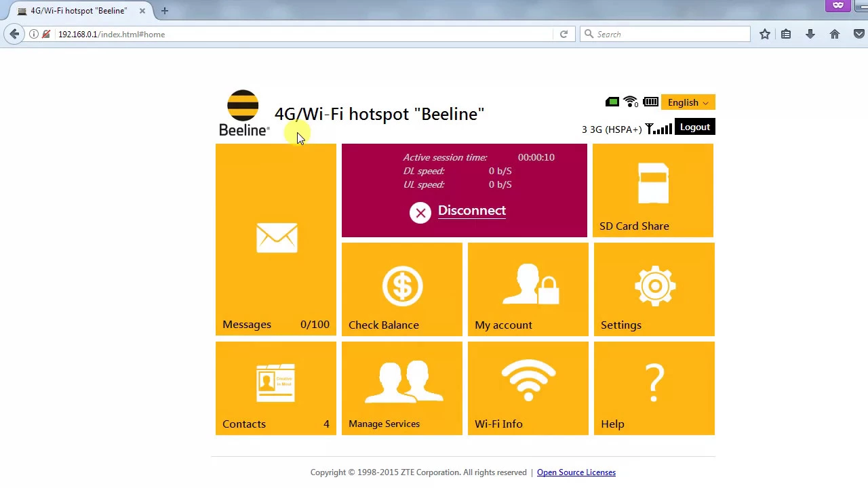Reload the page with refresh icon
The width and height of the screenshot is (868, 488).
point(564,34)
